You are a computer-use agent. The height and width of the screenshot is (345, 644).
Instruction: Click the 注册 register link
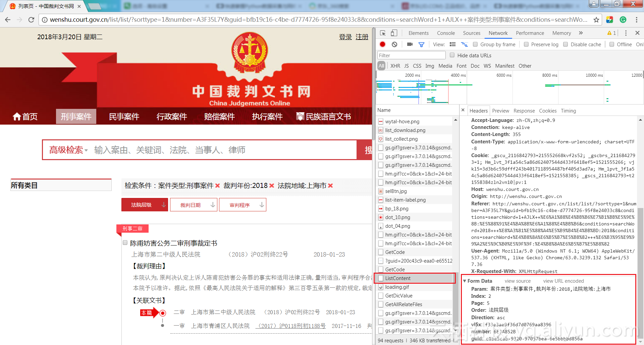pyautogui.click(x=362, y=37)
